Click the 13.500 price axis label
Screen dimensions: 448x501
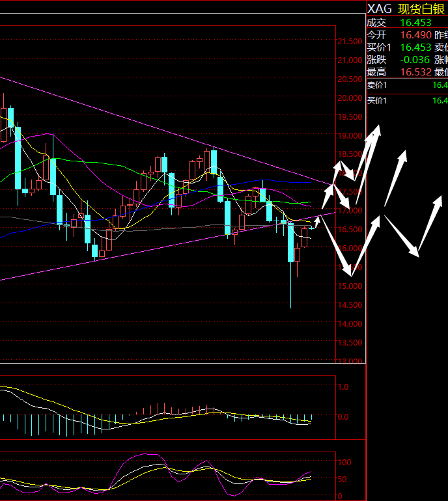click(350, 342)
